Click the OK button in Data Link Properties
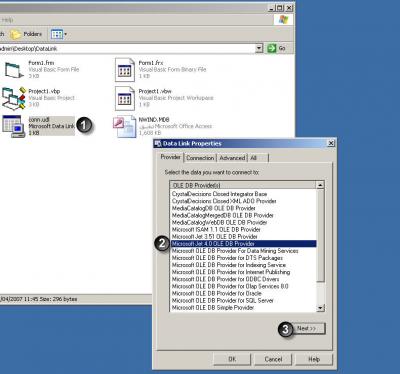Image resolution: width=400 pixels, height=374 pixels. pyautogui.click(x=232, y=359)
